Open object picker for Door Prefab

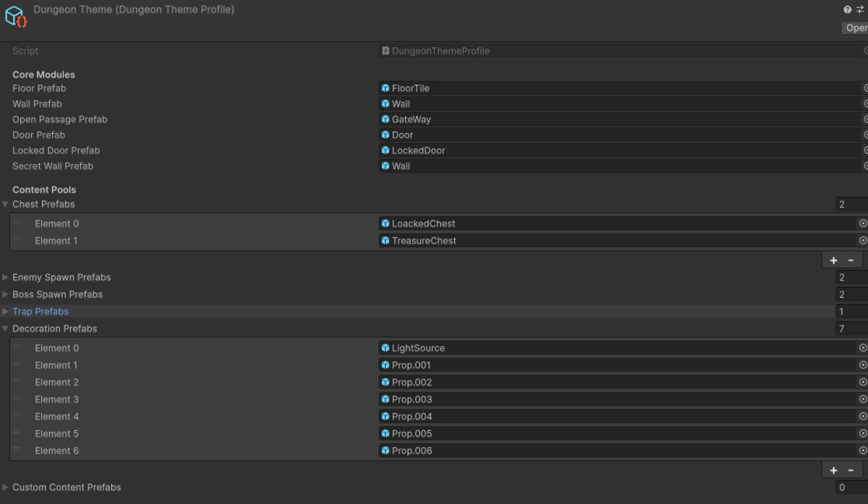865,135
